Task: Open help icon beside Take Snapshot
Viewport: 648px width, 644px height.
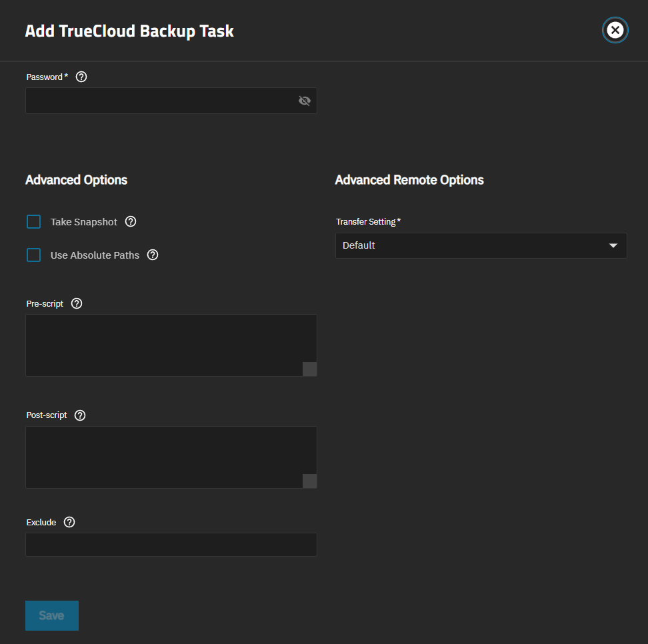Action: pos(131,222)
